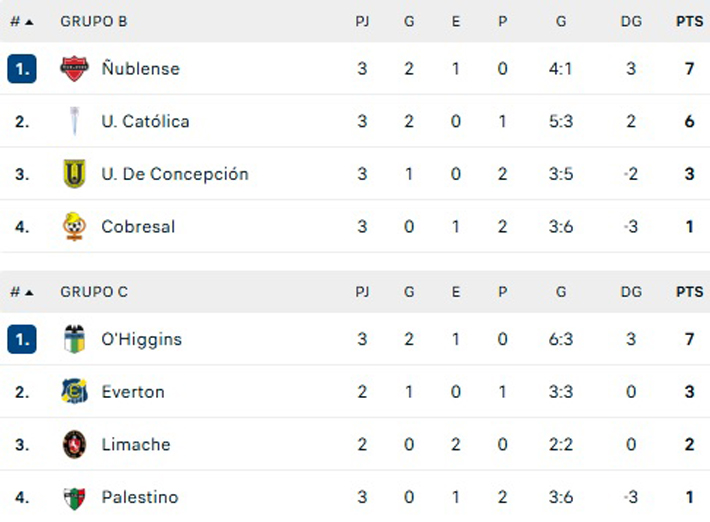Image resolution: width=710 pixels, height=522 pixels.
Task: Open the U. Católica team name link
Action: point(145,122)
